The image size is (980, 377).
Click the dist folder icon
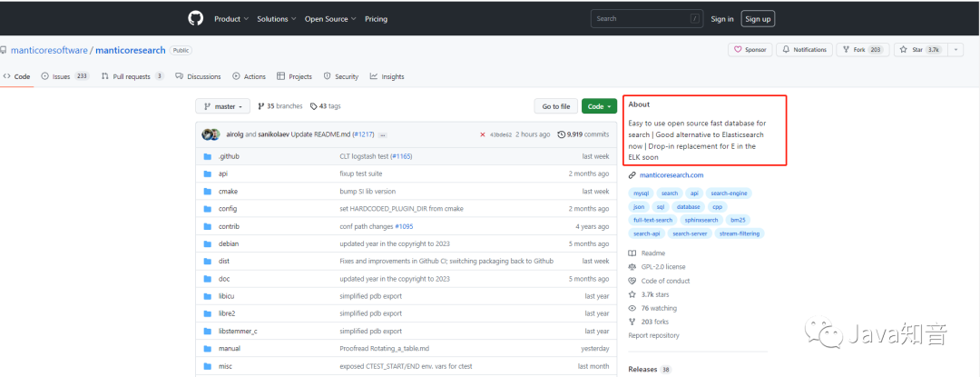[x=208, y=262]
